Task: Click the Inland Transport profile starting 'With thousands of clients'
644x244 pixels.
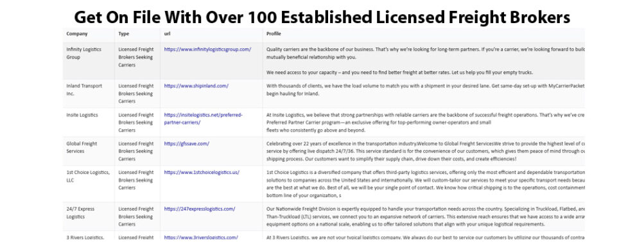Action: click(x=425, y=89)
